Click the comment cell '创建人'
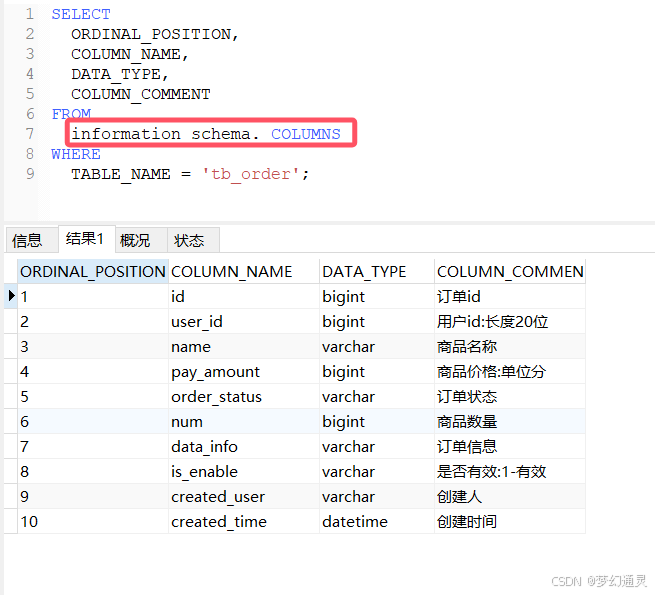 pos(510,497)
